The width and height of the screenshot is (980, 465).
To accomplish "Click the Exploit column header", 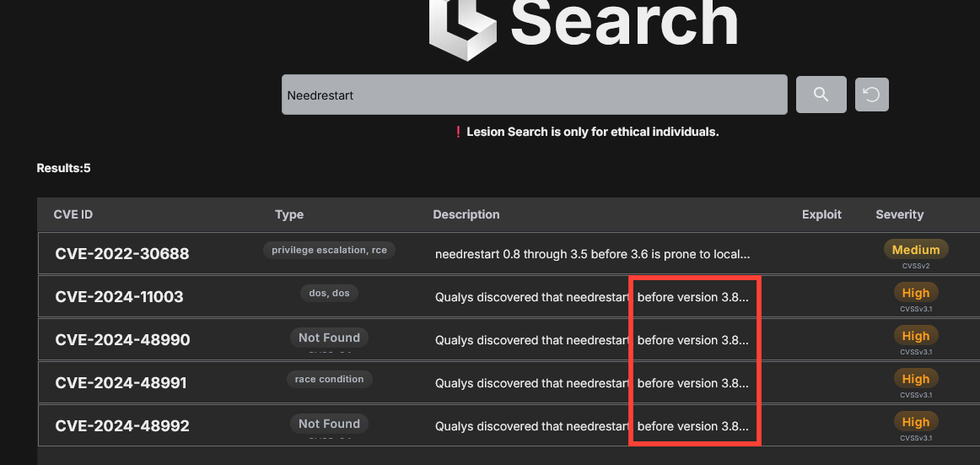I will point(821,214).
